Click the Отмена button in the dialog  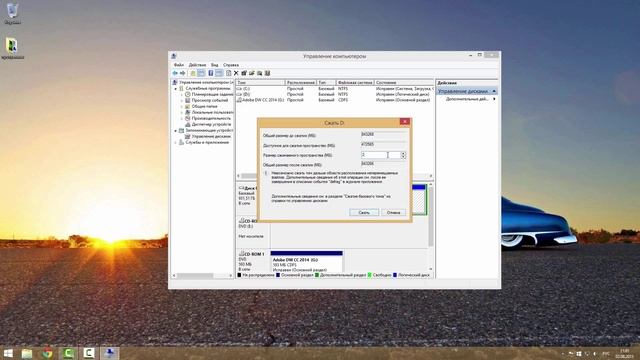pyautogui.click(x=393, y=212)
